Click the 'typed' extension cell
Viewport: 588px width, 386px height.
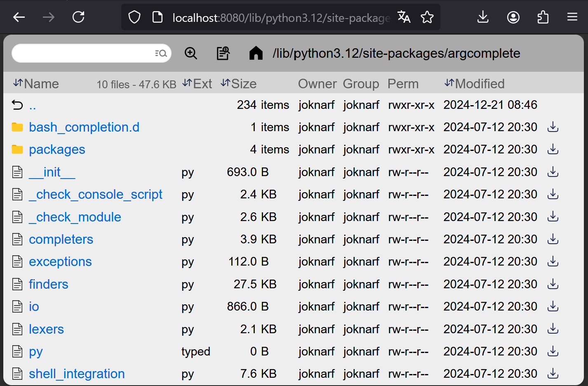(x=196, y=351)
